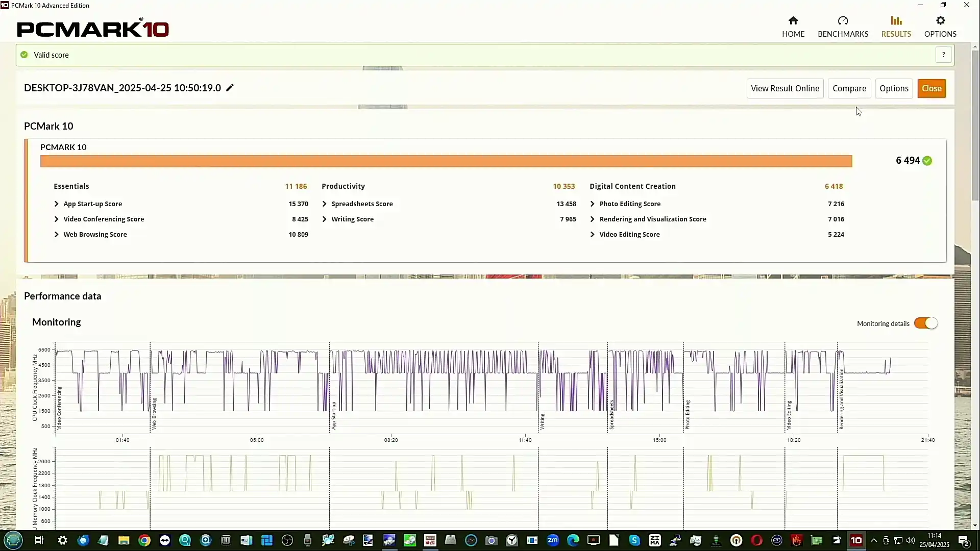
Task: Open the volume control in tray
Action: point(911,540)
